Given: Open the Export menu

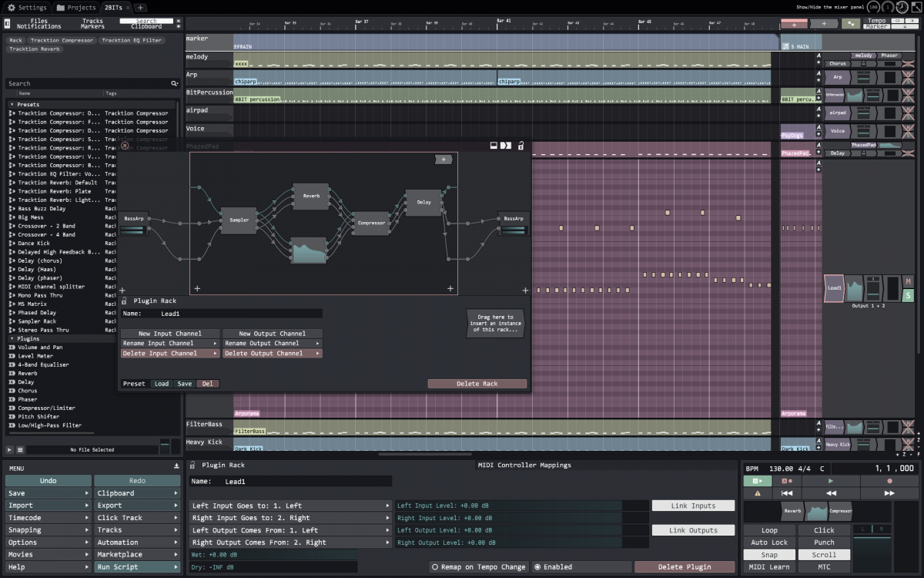Looking at the screenshot, I should tap(137, 506).
